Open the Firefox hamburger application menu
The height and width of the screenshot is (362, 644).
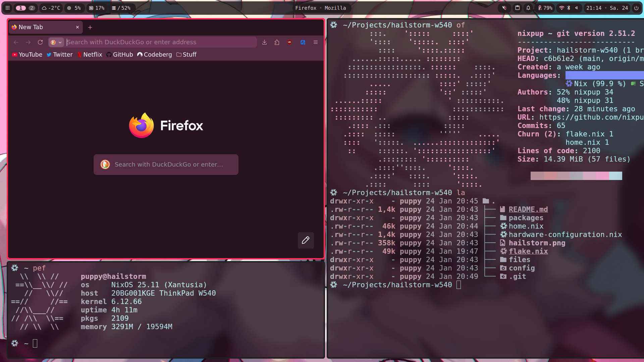pos(315,42)
